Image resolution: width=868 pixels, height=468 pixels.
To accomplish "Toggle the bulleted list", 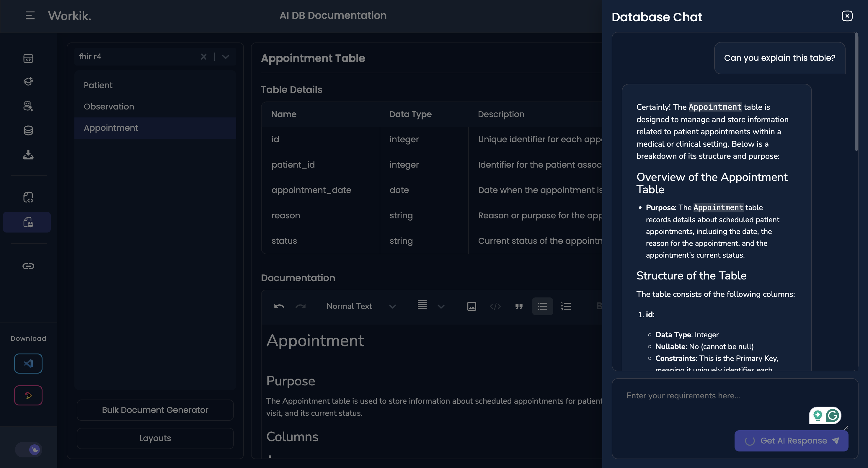I will coord(543,306).
